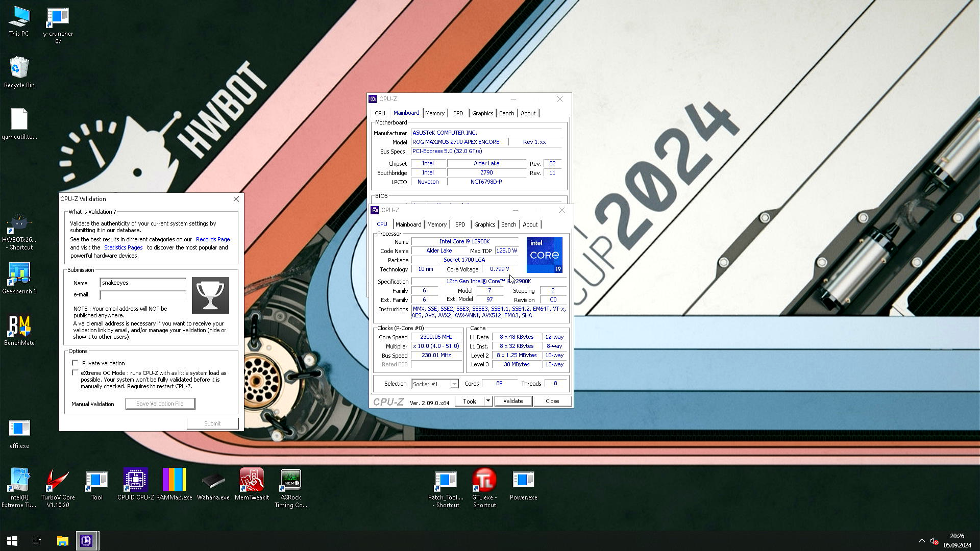
Task: Open Geekbench 3 desktop icon
Action: 19,279
